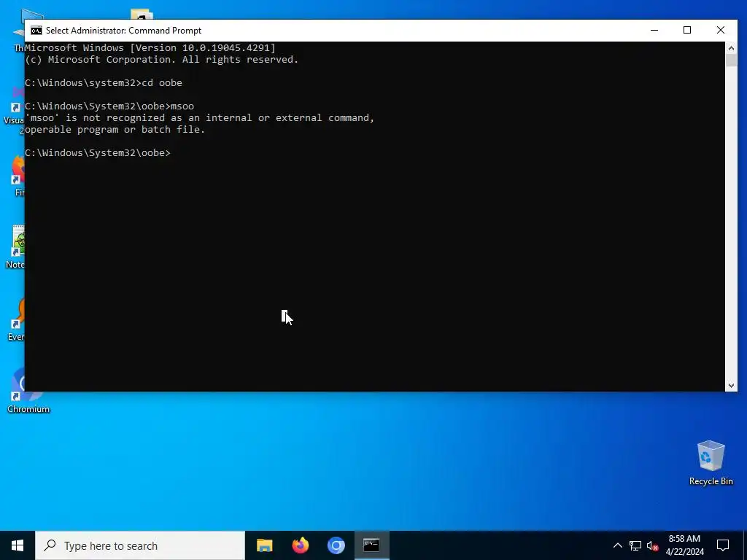The width and height of the screenshot is (747, 560).
Task: Click the 'is not recognized' error line
Action: coord(200,117)
